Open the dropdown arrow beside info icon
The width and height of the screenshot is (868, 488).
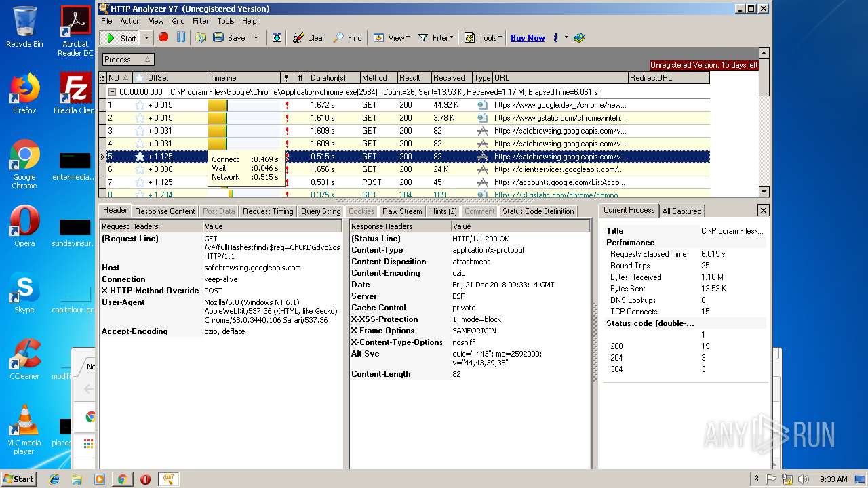tap(566, 38)
